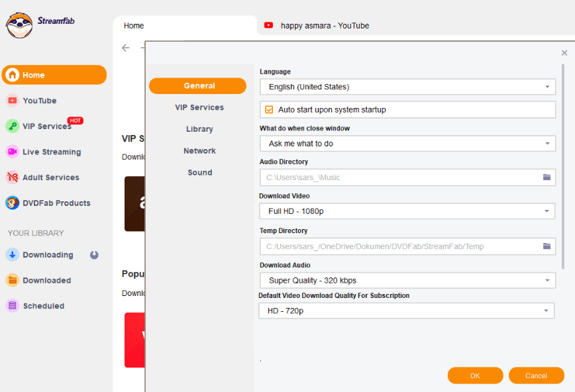Click the Scheduled list icon
Viewport: 575px width, 392px height.
pyautogui.click(x=13, y=305)
